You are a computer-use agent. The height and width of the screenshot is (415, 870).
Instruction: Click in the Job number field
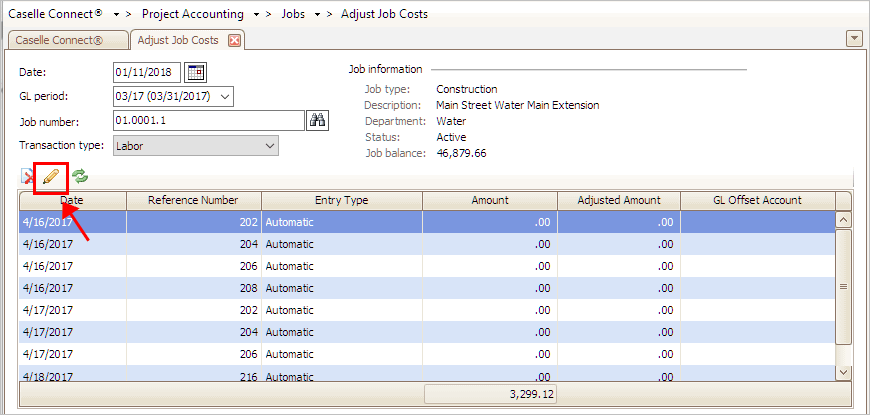tap(207, 121)
